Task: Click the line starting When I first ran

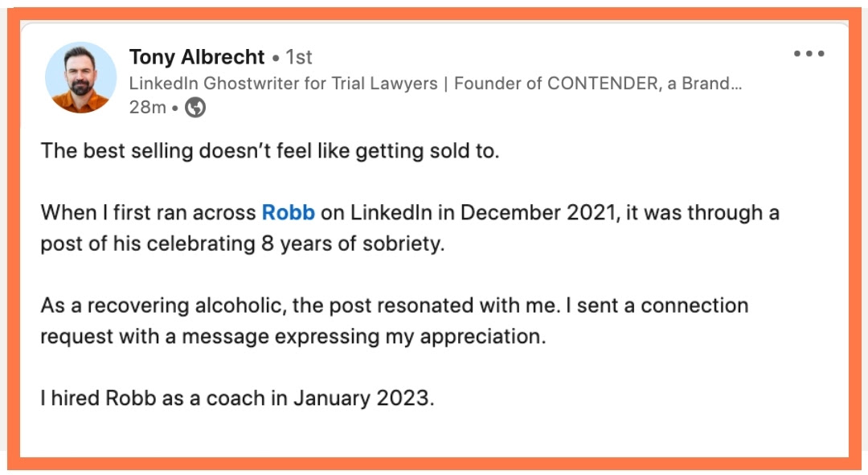Action: (x=410, y=213)
